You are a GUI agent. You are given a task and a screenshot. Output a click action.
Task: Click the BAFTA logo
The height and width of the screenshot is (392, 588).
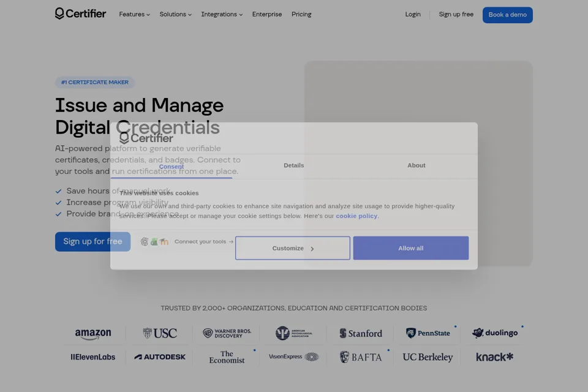point(361,357)
